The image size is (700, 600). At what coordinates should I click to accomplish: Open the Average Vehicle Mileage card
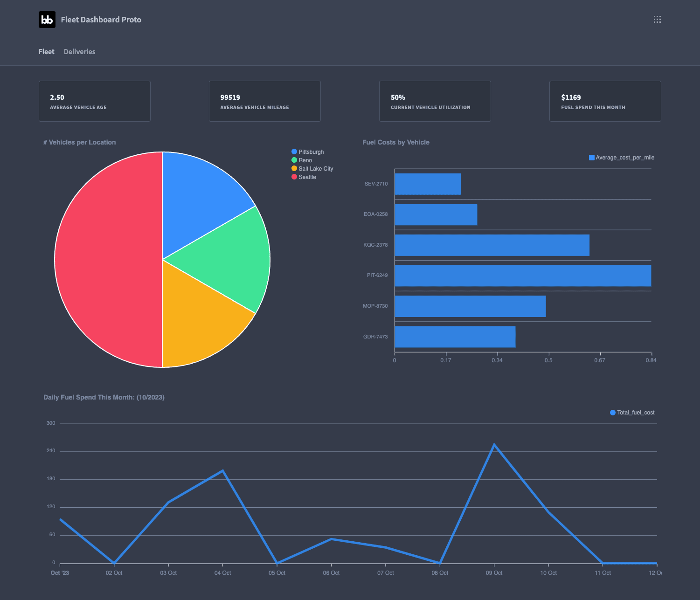265,101
